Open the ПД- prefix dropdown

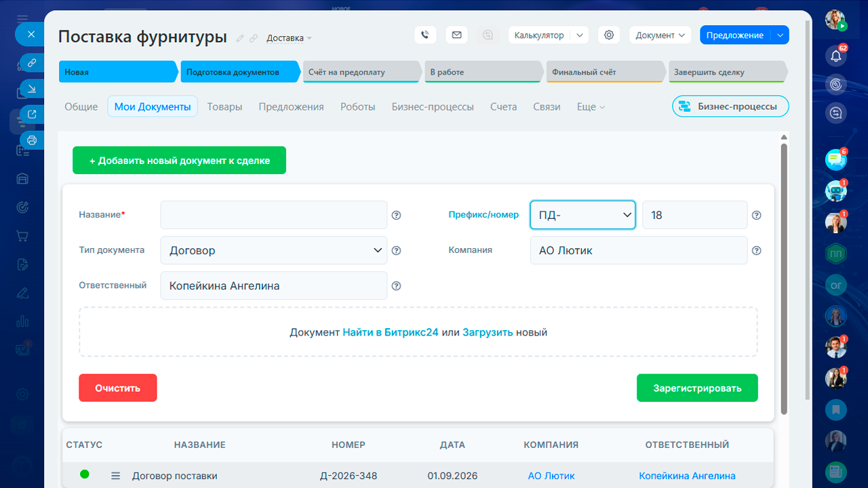[583, 215]
